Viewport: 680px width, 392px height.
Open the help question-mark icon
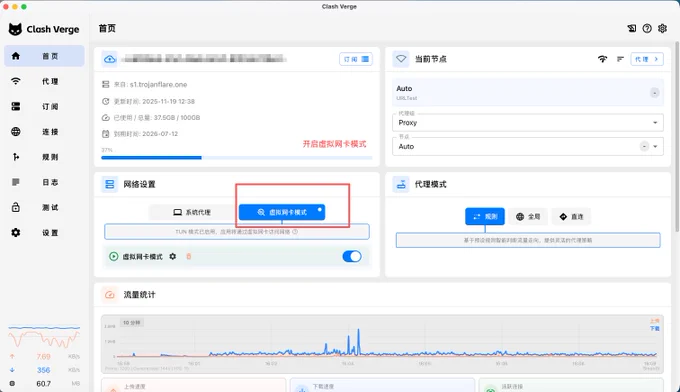pyautogui.click(x=647, y=28)
